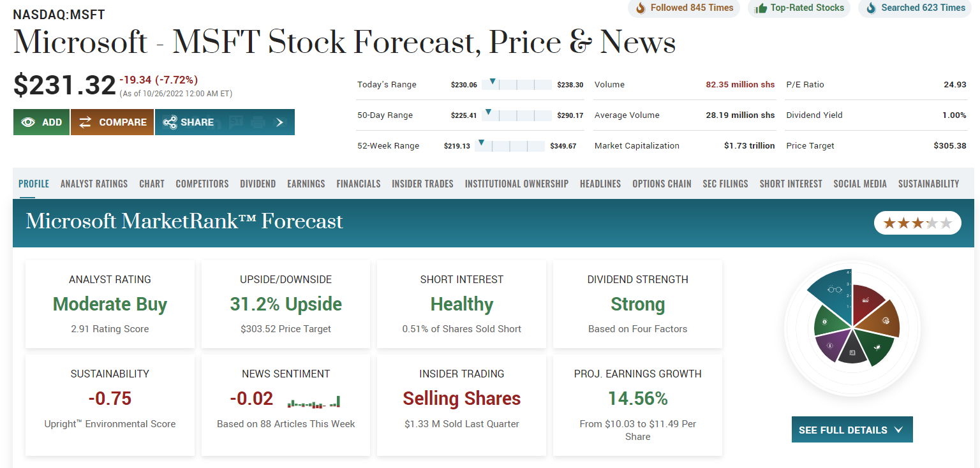Click the blue flame icon beside Searched 623 Times
This screenshot has width=980, height=468.
tap(871, 8)
